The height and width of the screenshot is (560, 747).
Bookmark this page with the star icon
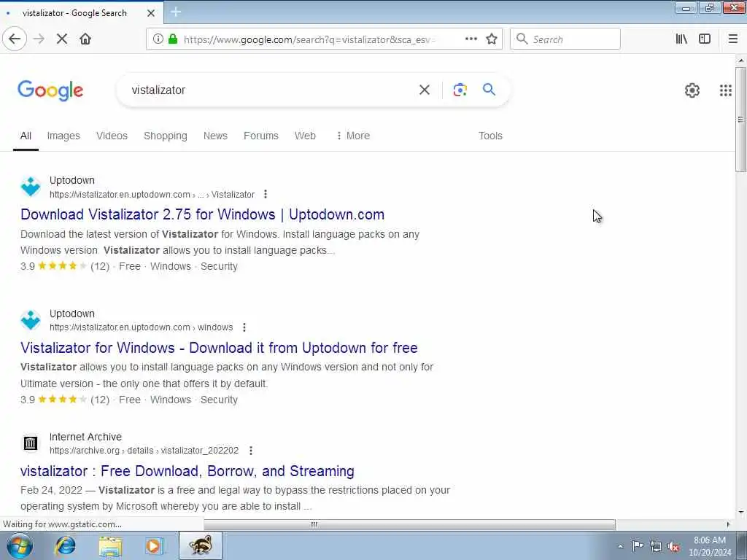492,39
